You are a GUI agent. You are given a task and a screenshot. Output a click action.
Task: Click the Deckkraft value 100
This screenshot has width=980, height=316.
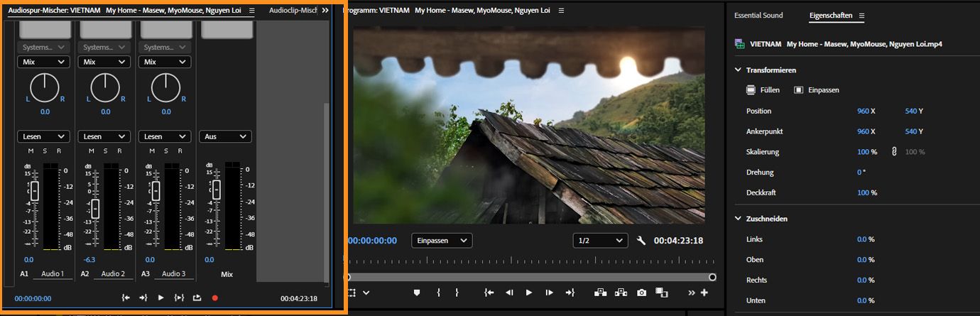pyautogui.click(x=863, y=192)
